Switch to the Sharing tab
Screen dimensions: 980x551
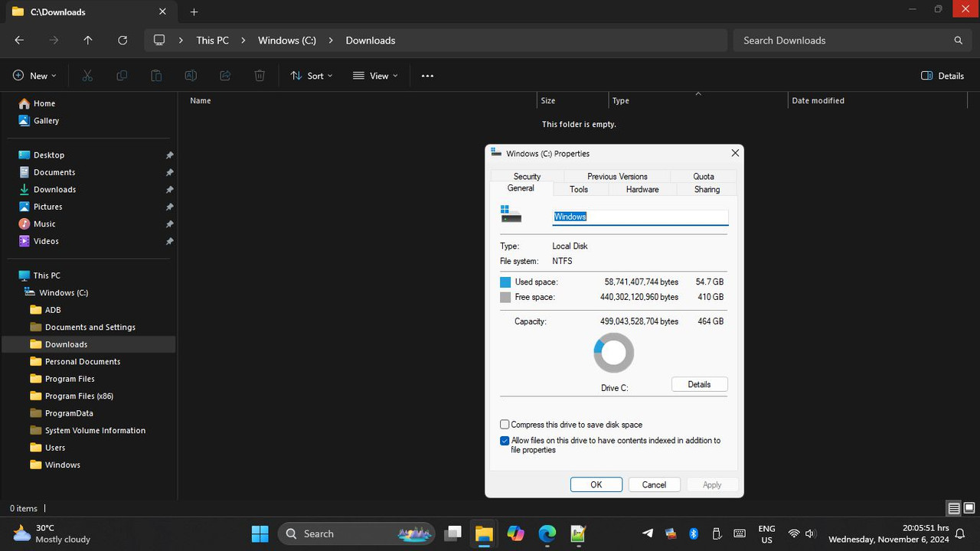click(x=707, y=189)
